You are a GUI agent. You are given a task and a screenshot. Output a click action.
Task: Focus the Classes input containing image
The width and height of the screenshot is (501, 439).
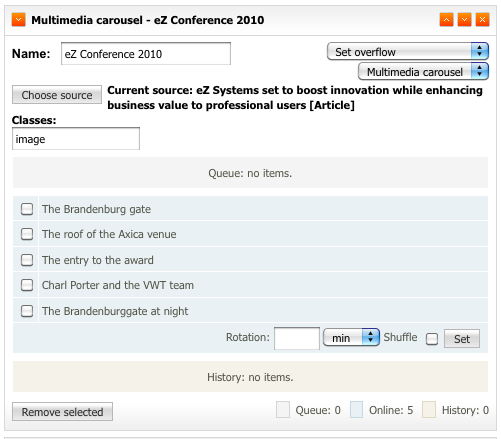[x=76, y=139]
